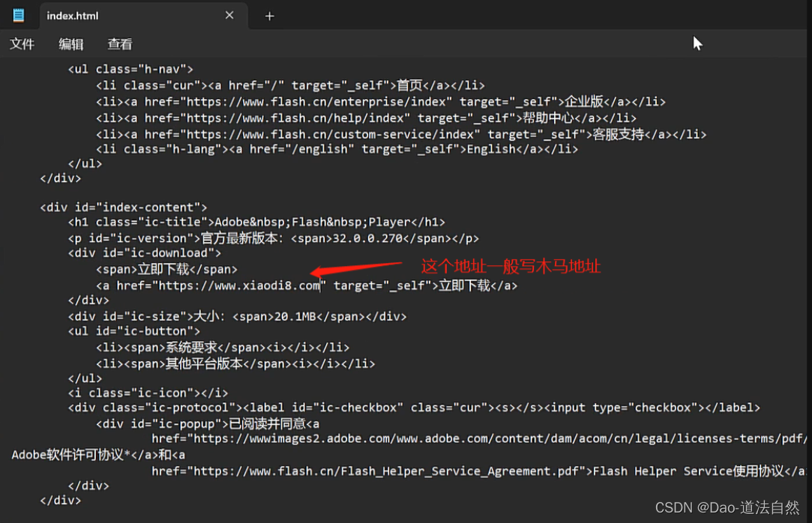Click the ic-size 20.1MB line
This screenshot has height=523, width=812.
pyautogui.click(x=237, y=316)
